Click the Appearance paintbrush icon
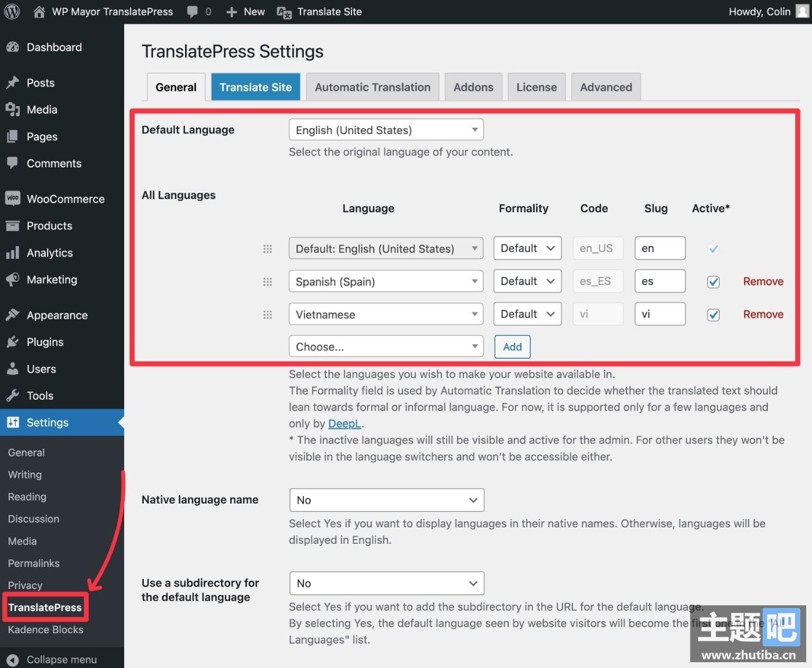This screenshot has height=668, width=812. coord(13,315)
